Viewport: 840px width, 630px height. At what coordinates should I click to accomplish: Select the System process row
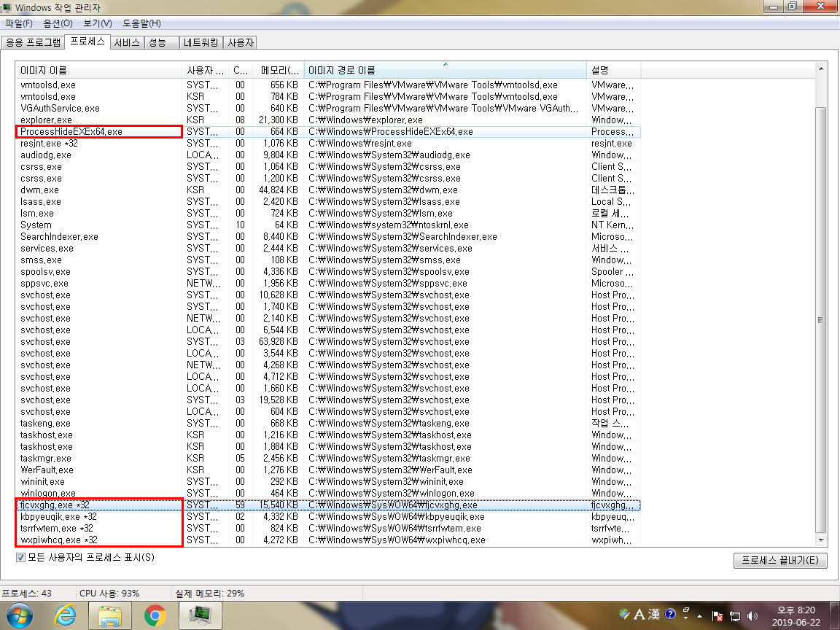tap(328, 225)
